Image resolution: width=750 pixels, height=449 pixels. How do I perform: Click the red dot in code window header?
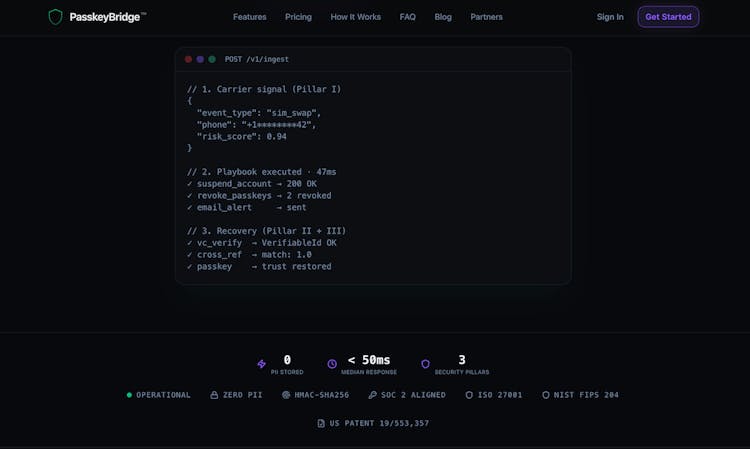(x=188, y=59)
